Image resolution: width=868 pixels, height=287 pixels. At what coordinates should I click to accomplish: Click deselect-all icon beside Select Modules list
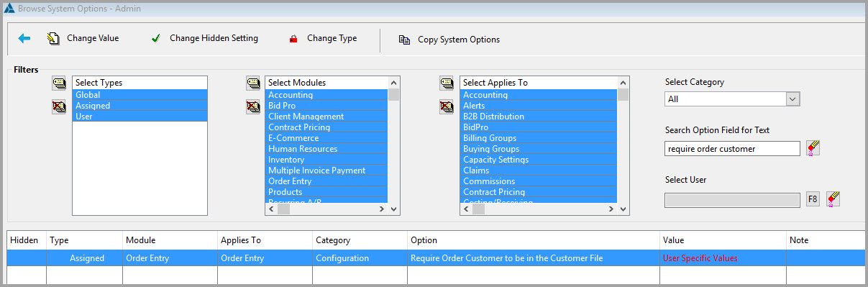253,107
